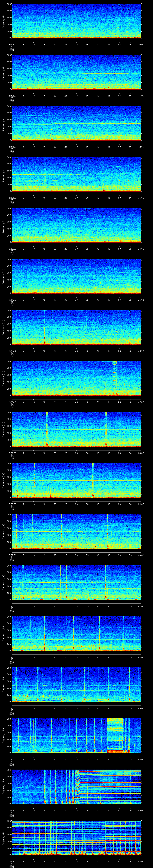
Task: Select the spectrogram panel starting at 13:29:00
Action: (76, 21)
